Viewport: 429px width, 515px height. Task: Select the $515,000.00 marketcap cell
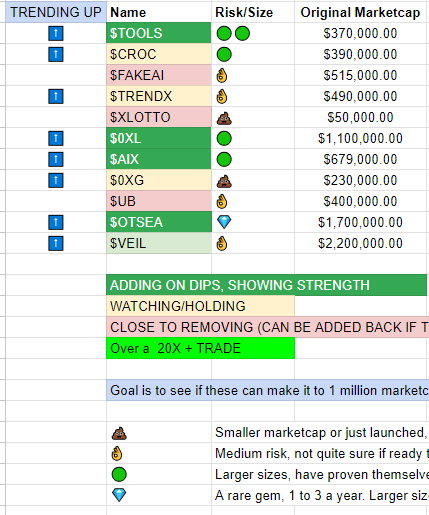tap(360, 75)
